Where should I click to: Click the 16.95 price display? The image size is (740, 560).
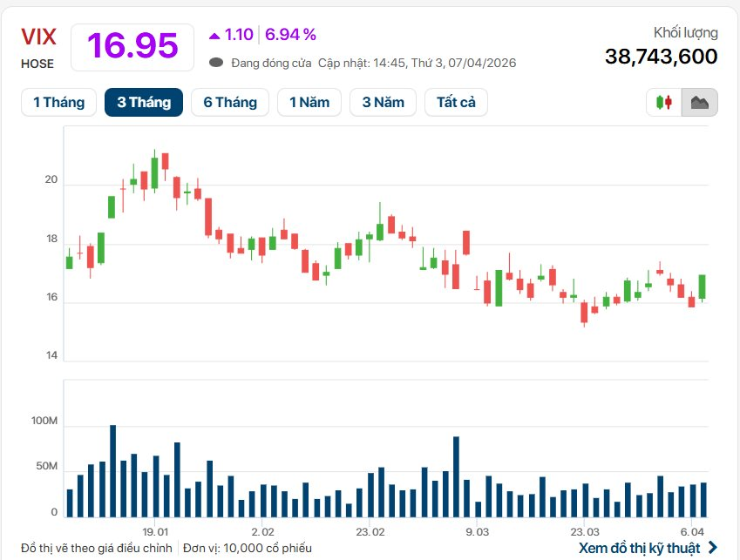coord(132,45)
